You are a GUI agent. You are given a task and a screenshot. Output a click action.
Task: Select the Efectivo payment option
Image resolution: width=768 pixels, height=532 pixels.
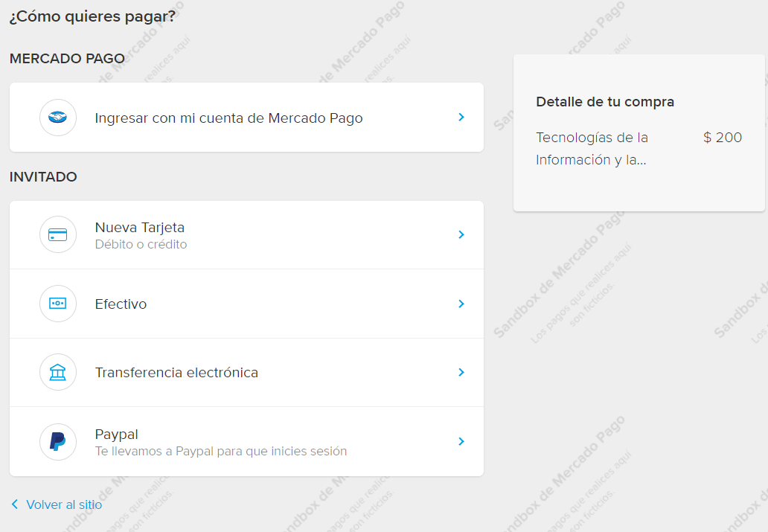[121, 304]
